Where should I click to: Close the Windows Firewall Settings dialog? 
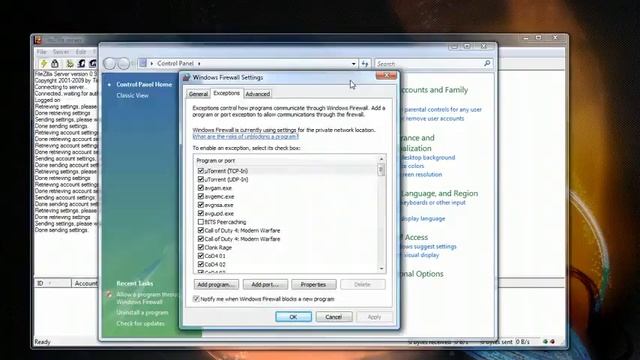click(386, 76)
